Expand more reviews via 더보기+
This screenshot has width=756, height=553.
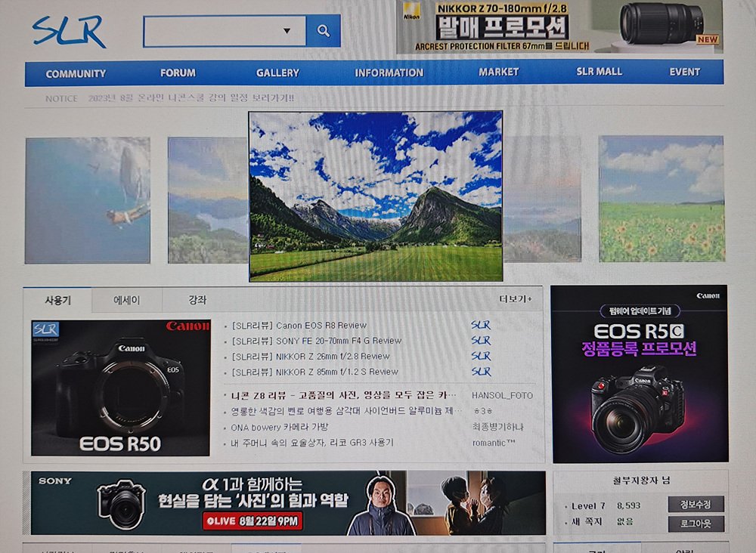pyautogui.click(x=515, y=299)
